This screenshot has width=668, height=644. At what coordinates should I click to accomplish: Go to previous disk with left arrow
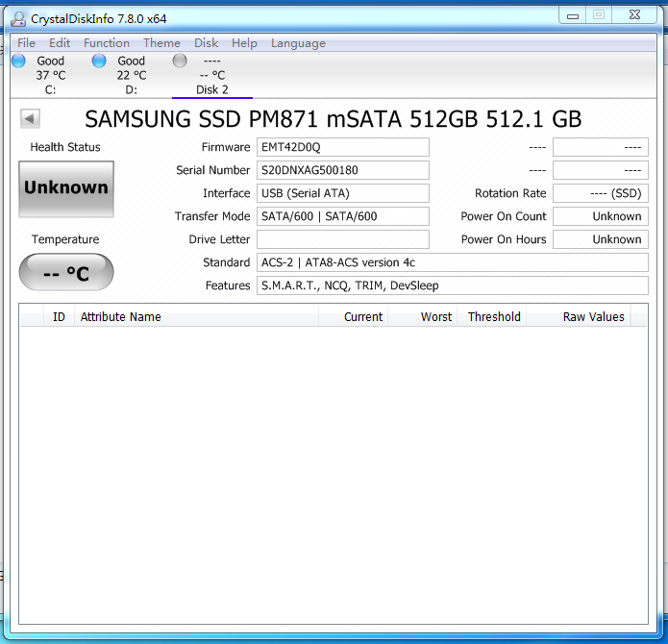(30, 118)
